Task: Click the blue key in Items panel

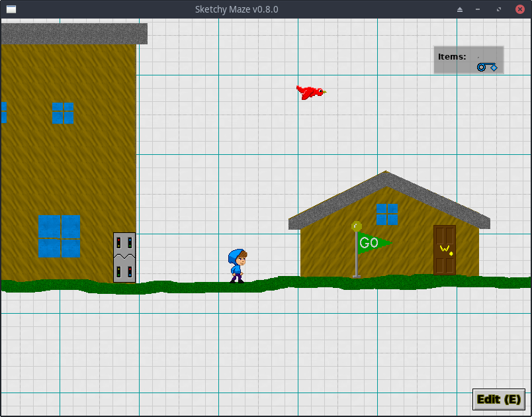Action: coord(486,67)
